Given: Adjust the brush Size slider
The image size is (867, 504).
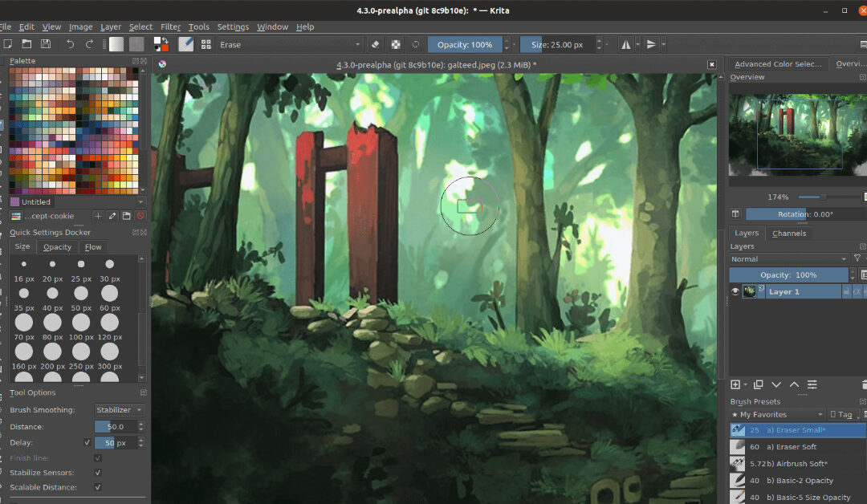Looking at the screenshot, I should (x=557, y=45).
